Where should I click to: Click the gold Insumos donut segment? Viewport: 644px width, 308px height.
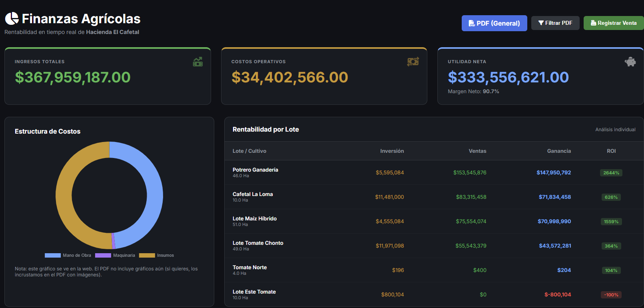coord(64,196)
